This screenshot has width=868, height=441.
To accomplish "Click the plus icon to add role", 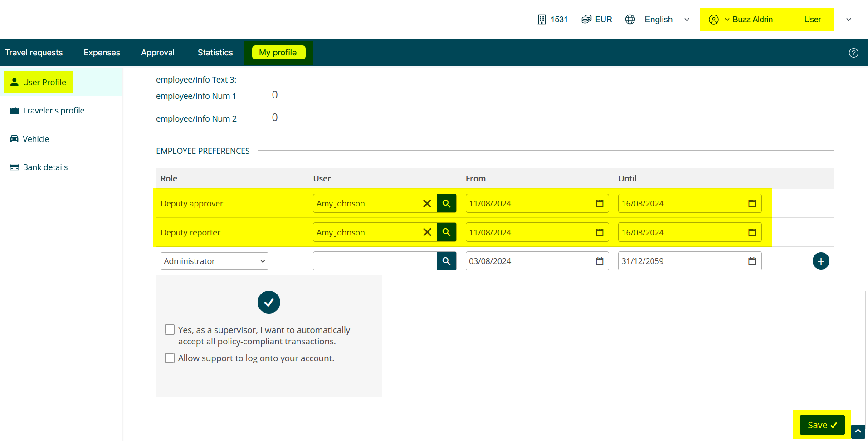I will pos(820,261).
